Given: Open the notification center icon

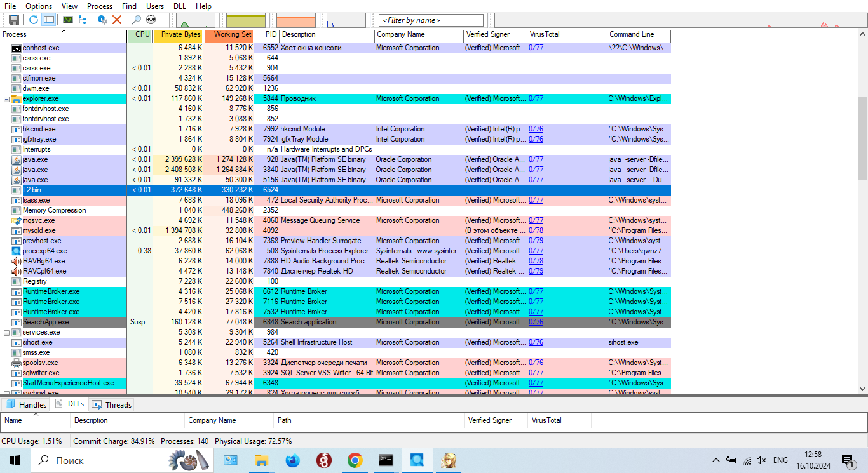Looking at the screenshot, I should (848, 460).
